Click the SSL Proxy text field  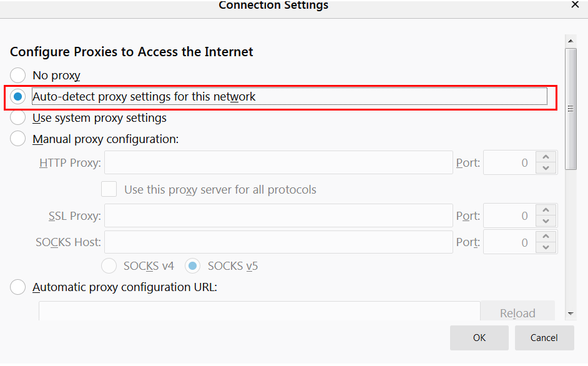(278, 215)
